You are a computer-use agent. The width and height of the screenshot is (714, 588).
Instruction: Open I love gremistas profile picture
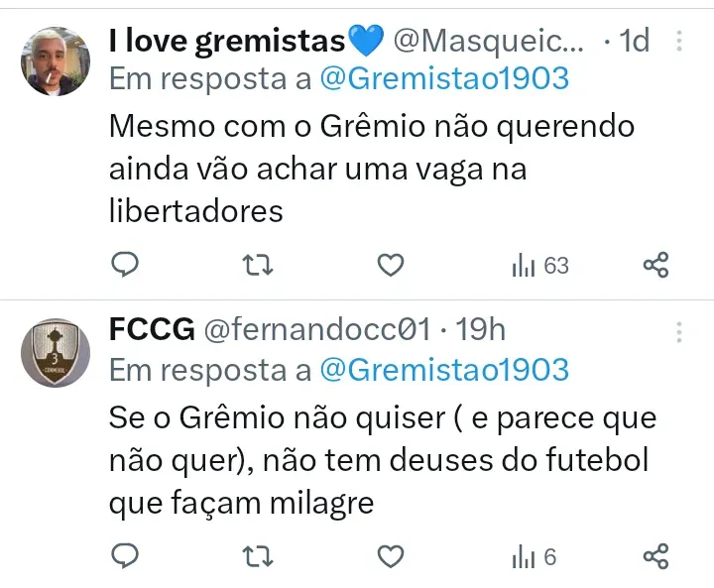point(55,60)
